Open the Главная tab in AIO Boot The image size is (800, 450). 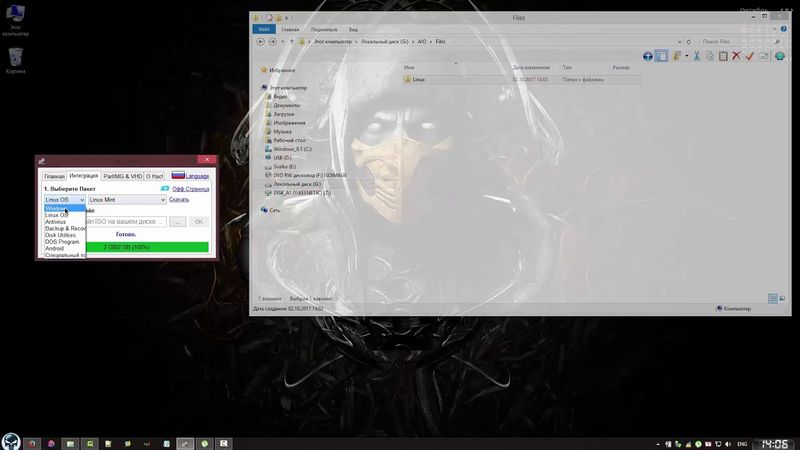point(54,176)
